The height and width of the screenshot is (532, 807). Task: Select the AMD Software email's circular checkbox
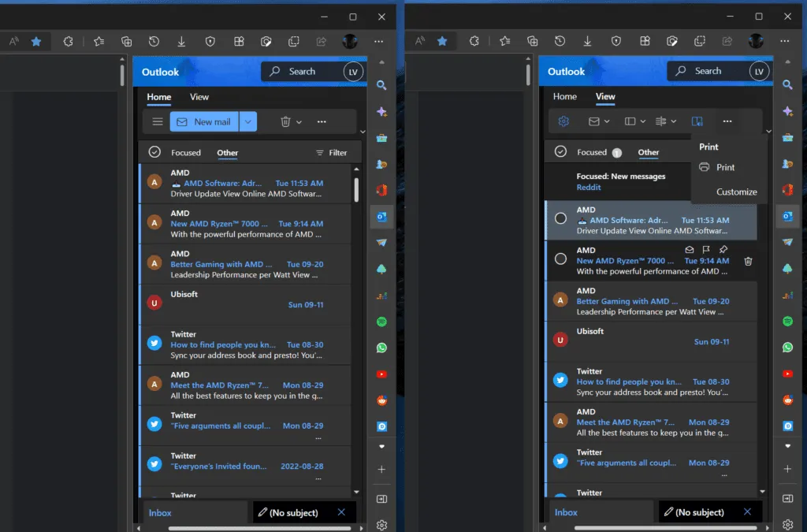pyautogui.click(x=560, y=218)
